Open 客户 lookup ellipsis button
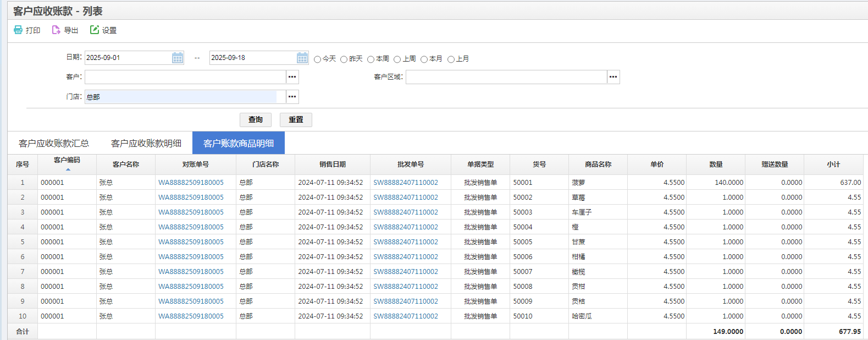This screenshot has height=340, width=868. [x=292, y=77]
